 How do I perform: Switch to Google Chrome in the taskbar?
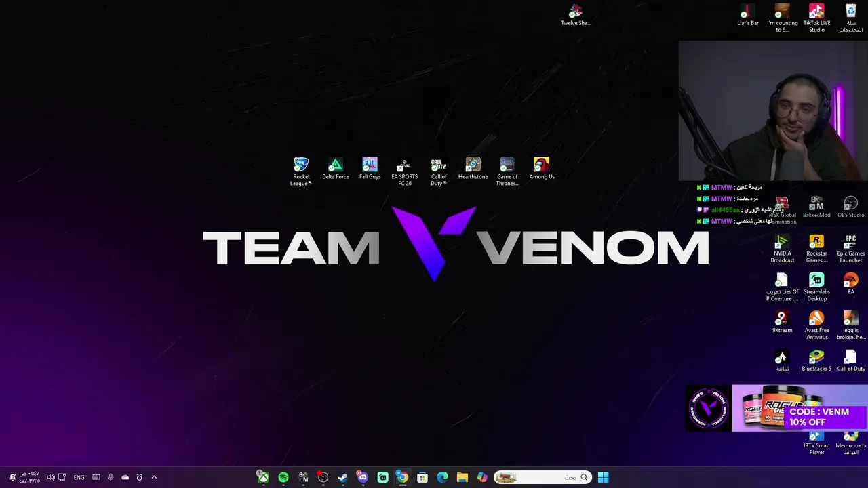402,477
